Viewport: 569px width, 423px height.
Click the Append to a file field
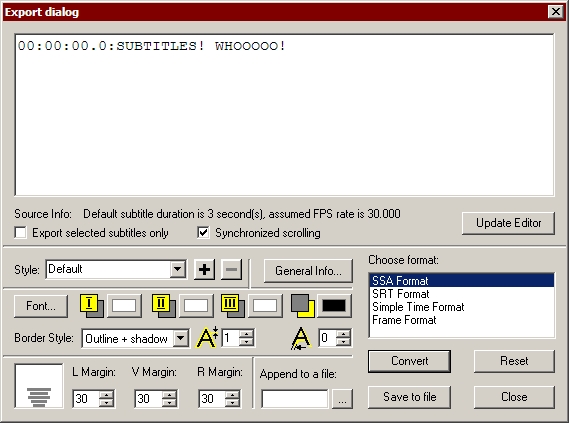click(x=295, y=399)
